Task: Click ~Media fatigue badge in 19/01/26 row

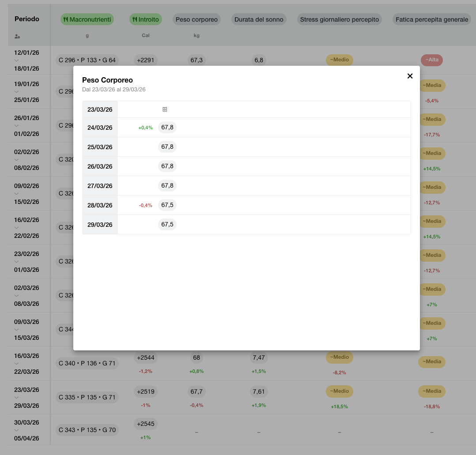Action: click(x=433, y=85)
